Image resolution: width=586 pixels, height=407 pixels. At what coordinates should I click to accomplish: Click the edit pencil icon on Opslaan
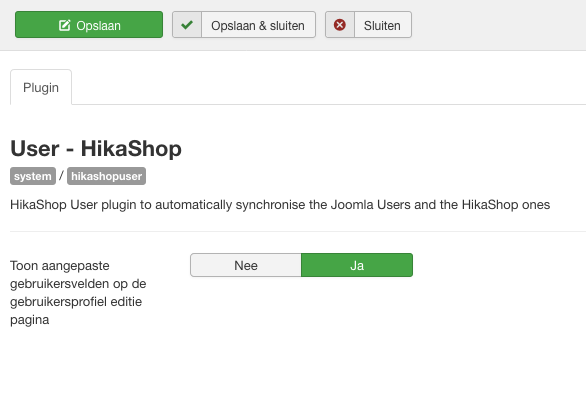64,25
